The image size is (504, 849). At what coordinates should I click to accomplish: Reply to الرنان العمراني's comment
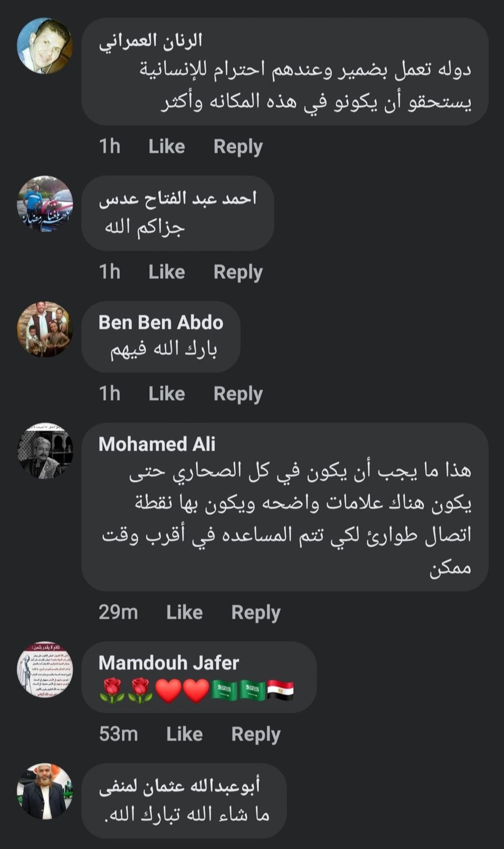pos(238,147)
